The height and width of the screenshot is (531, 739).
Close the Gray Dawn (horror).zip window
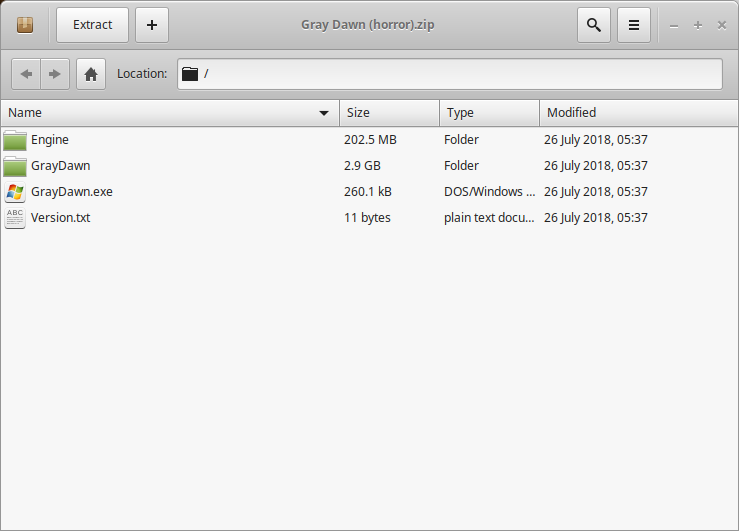[x=722, y=25]
